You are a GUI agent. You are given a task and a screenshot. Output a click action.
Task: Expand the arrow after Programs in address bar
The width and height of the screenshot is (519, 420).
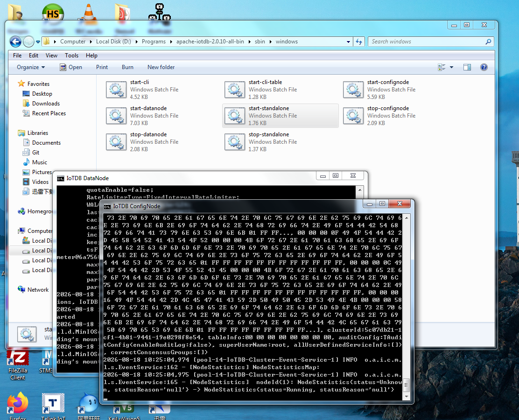(x=171, y=42)
